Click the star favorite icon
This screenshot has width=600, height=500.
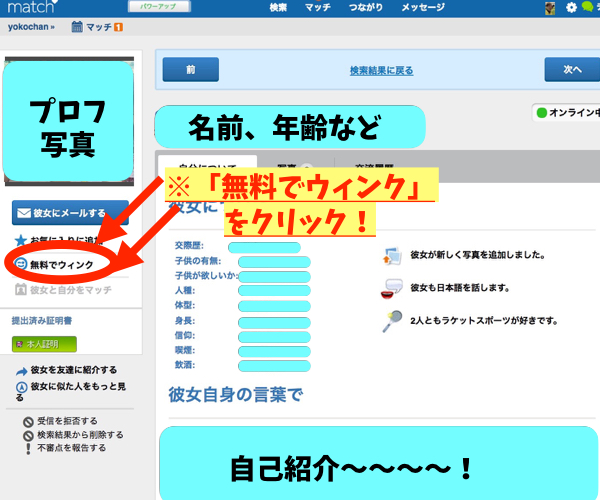click(20, 240)
